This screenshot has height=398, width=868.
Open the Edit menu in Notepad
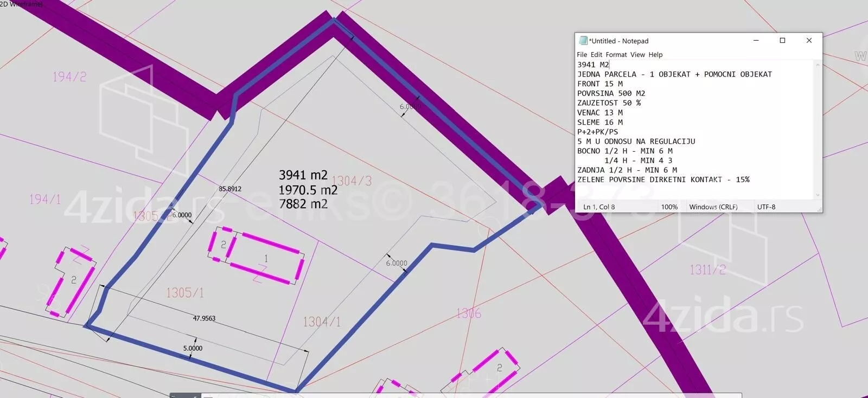click(596, 55)
